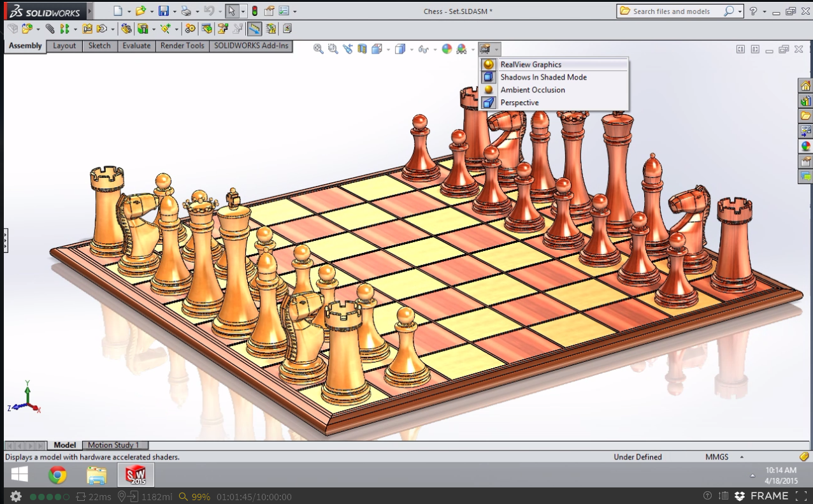Click the New document icon
The width and height of the screenshot is (813, 504).
point(118,11)
